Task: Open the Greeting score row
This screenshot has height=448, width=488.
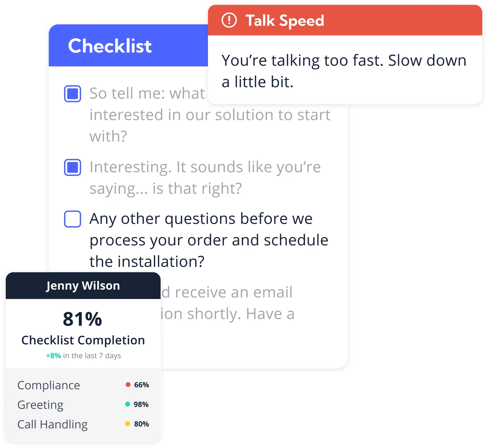Action: 83,405
